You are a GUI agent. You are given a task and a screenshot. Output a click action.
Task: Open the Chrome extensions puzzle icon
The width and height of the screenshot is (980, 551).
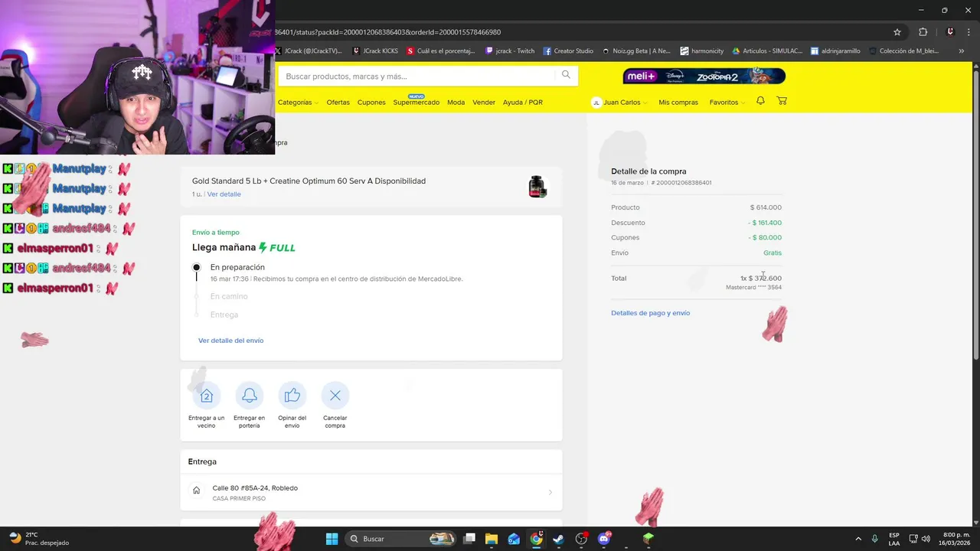[923, 32]
